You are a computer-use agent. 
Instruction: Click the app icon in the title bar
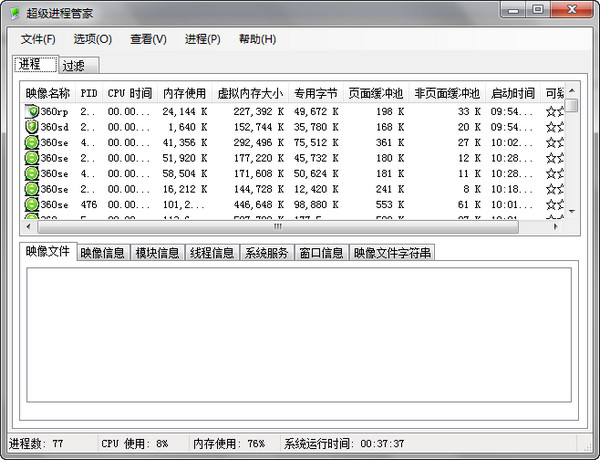point(14,10)
